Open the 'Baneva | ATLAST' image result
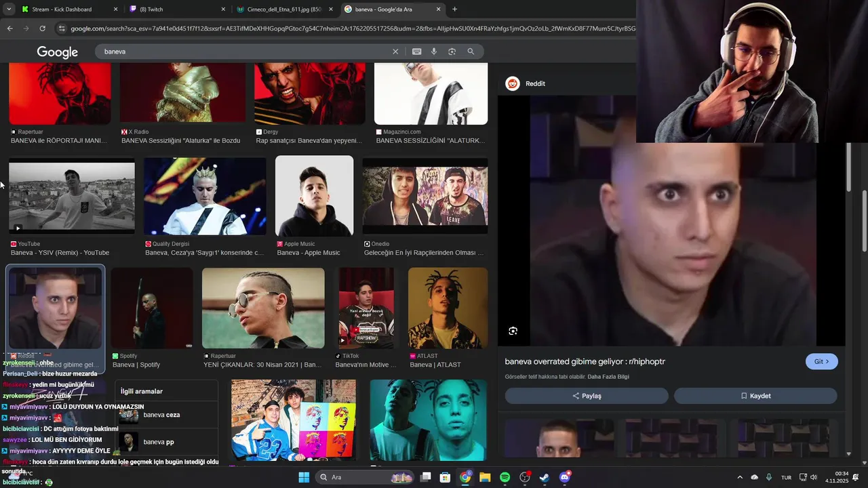Image resolution: width=868 pixels, height=488 pixels. pos(448,308)
